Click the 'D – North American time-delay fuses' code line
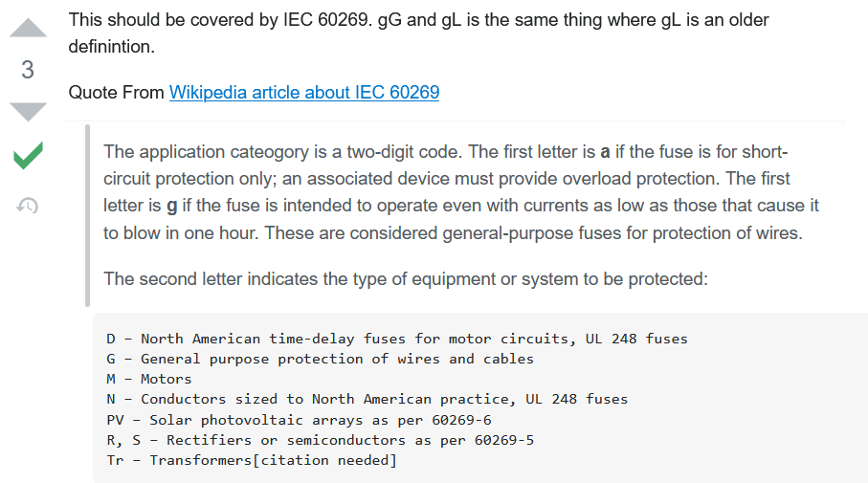The image size is (868, 483). (396, 339)
